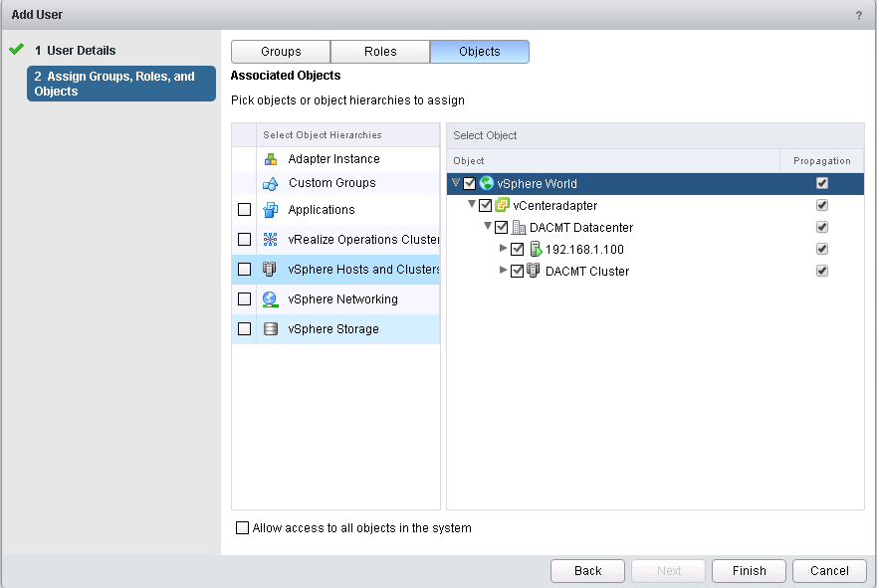
Task: Check the vSphere Storage checkbox
Action: pos(245,328)
